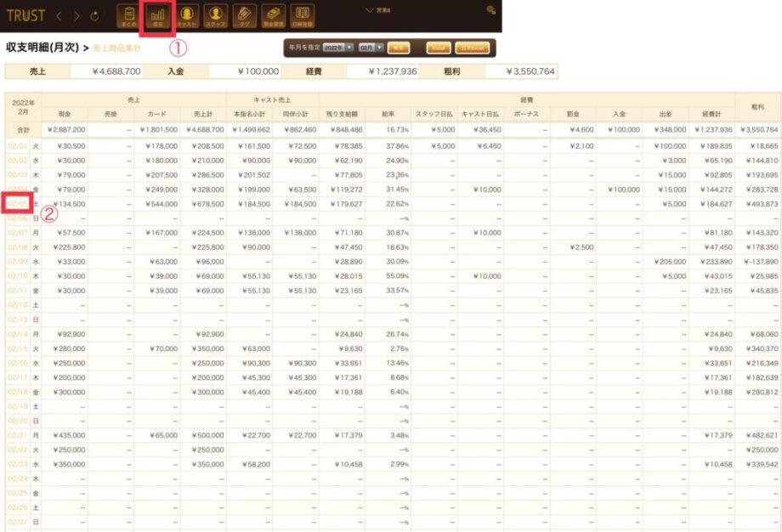Viewport: 782px width, 532px height.
Task: Expand the store selector chevron in header
Action: coord(369,10)
